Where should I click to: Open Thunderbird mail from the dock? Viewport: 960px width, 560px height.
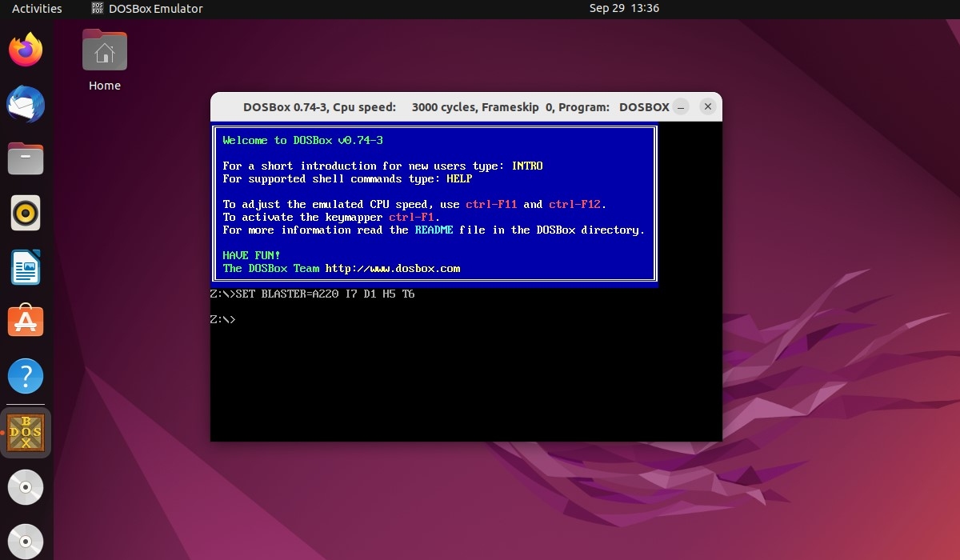(x=26, y=104)
